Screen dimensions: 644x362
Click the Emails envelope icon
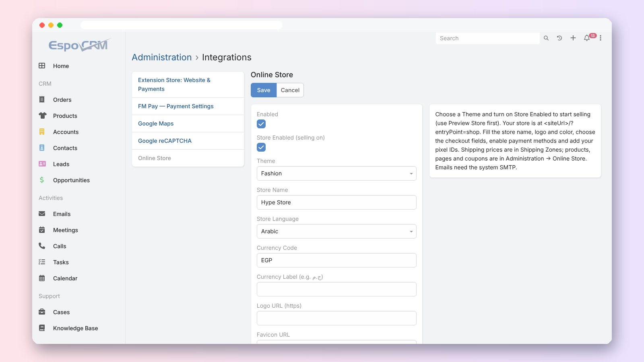pos(42,214)
